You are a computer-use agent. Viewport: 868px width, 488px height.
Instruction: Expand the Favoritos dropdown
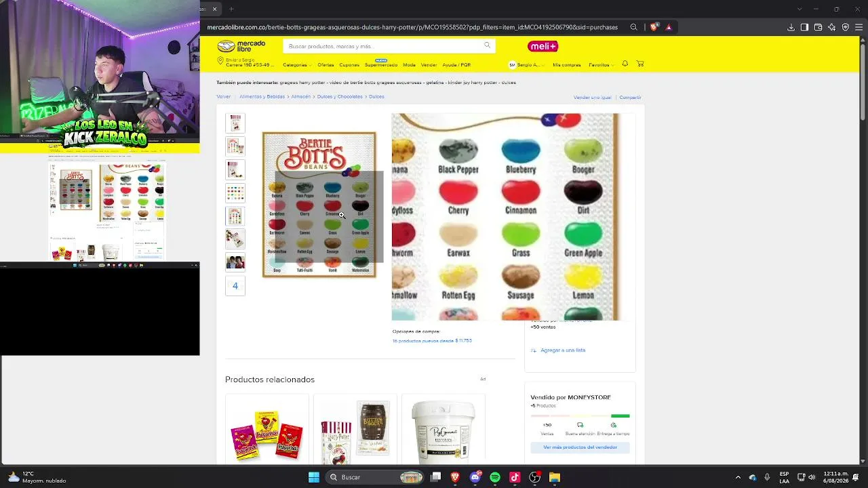(601, 64)
